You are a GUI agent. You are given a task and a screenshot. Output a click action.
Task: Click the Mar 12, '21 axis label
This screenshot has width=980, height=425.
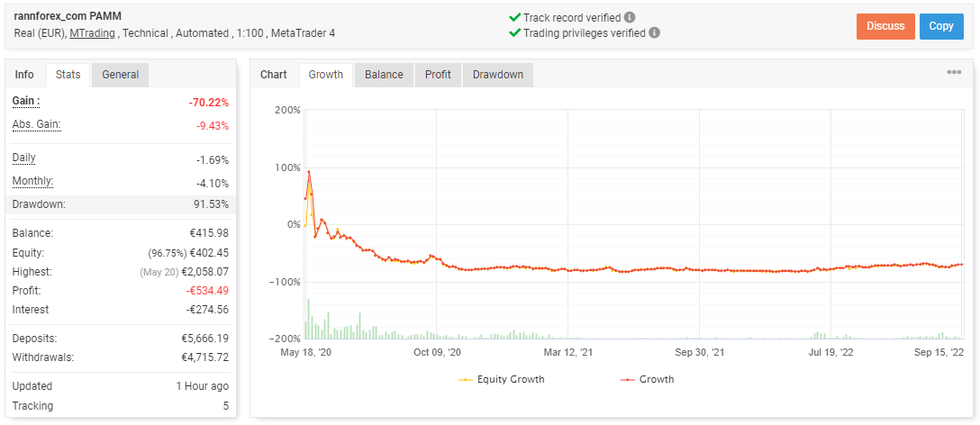tap(568, 352)
